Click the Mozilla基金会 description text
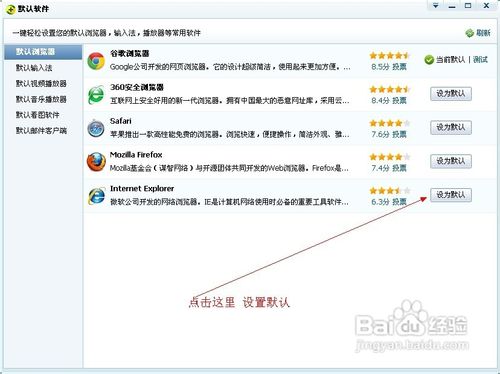 [x=229, y=168]
